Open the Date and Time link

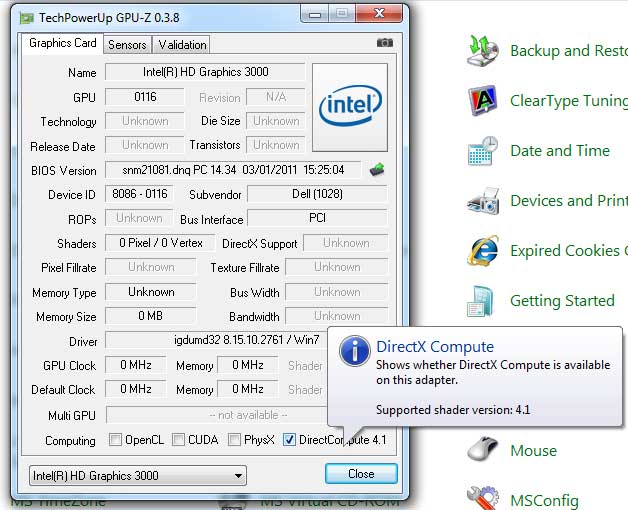click(x=560, y=151)
